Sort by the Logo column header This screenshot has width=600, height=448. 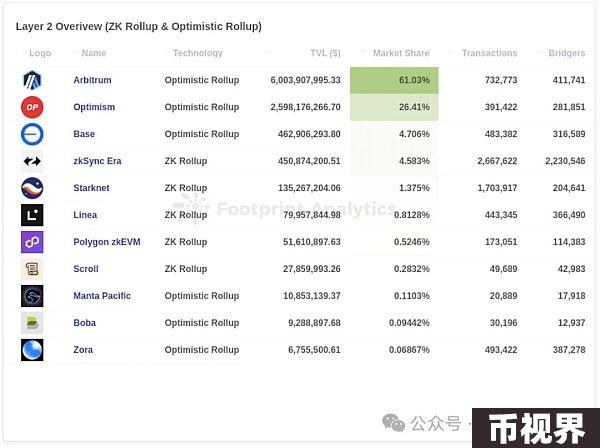coord(40,53)
